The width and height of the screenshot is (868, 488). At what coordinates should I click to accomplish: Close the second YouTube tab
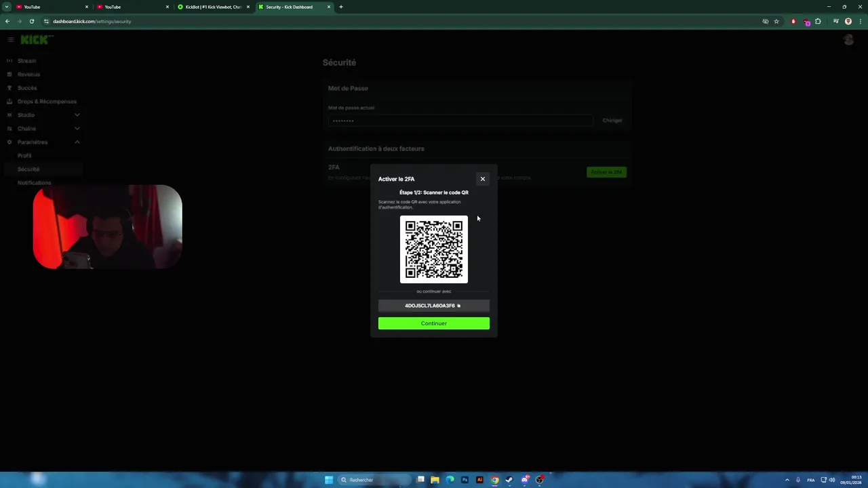[167, 7]
